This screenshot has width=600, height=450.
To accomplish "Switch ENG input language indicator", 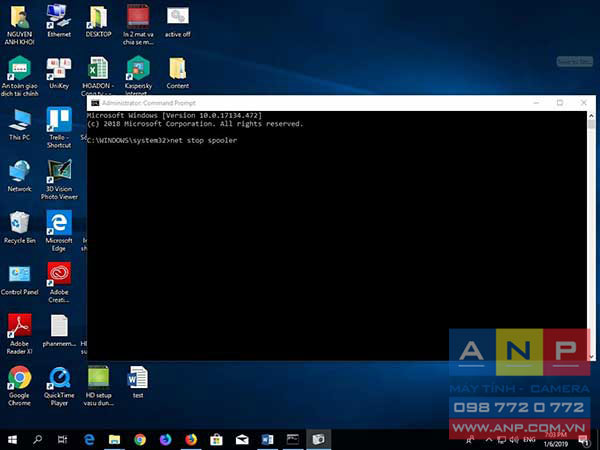I will tap(529, 440).
